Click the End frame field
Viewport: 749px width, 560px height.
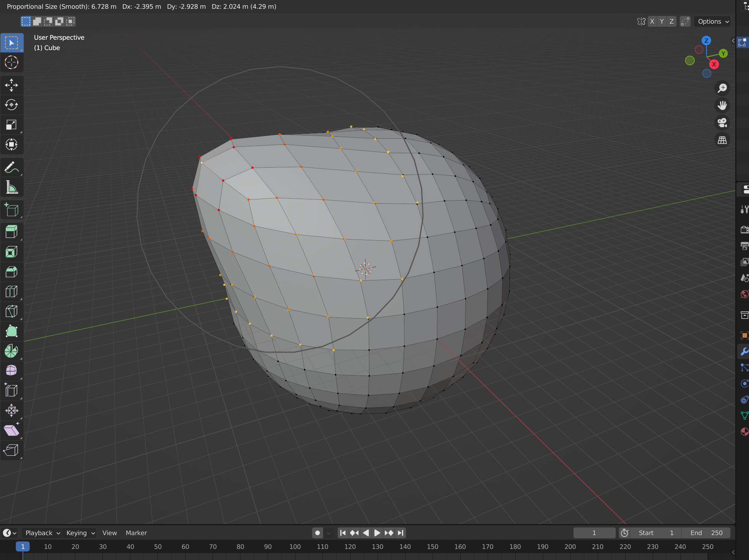pyautogui.click(x=706, y=533)
